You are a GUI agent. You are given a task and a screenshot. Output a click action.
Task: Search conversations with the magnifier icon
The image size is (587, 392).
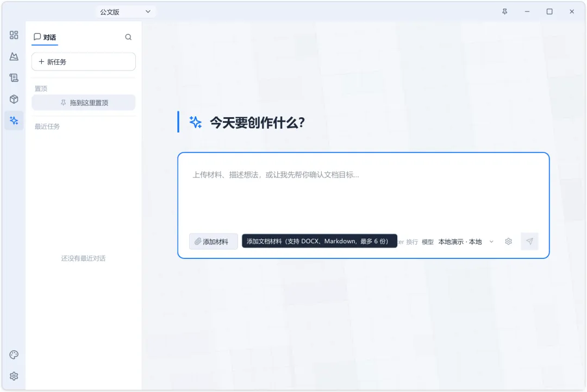click(x=128, y=37)
